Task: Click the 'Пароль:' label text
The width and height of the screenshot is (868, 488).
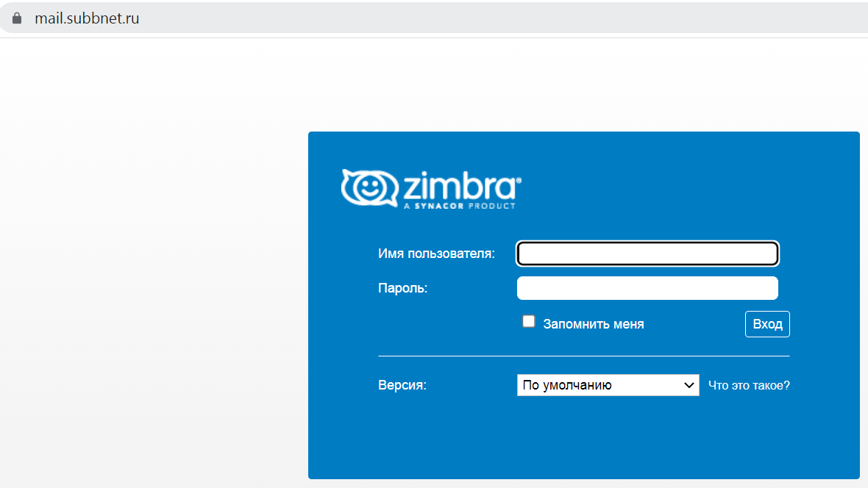Action: tap(402, 288)
